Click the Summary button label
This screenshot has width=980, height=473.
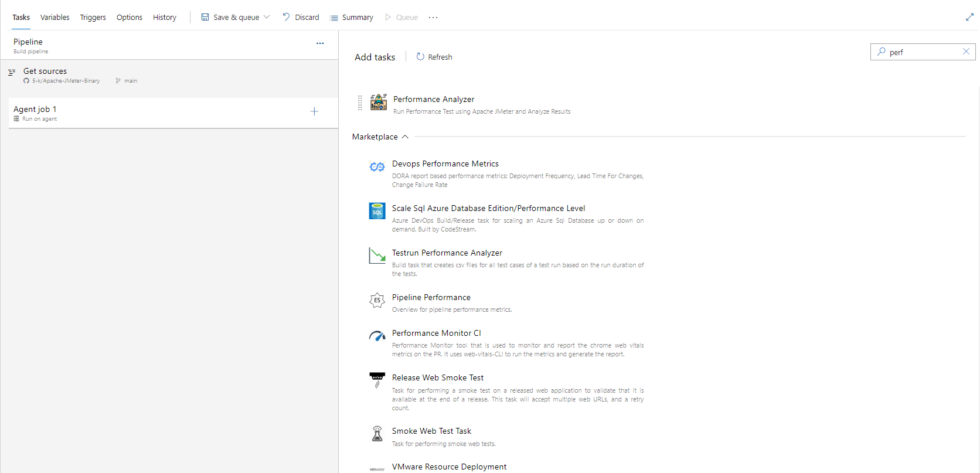358,17
